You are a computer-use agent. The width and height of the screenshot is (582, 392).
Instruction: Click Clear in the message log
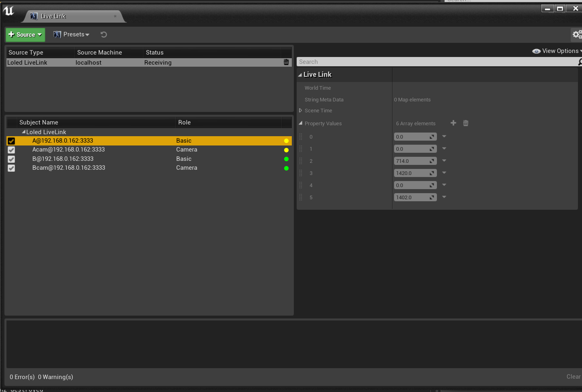pyautogui.click(x=573, y=377)
